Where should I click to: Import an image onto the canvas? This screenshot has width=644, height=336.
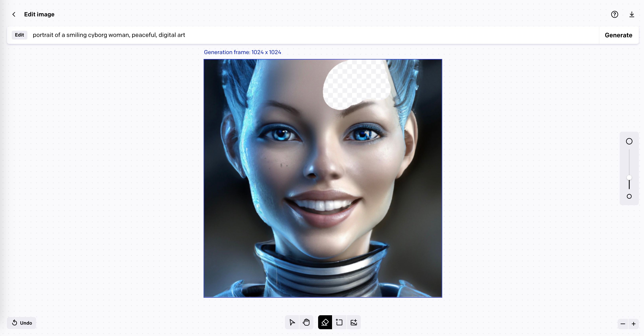click(x=353, y=322)
